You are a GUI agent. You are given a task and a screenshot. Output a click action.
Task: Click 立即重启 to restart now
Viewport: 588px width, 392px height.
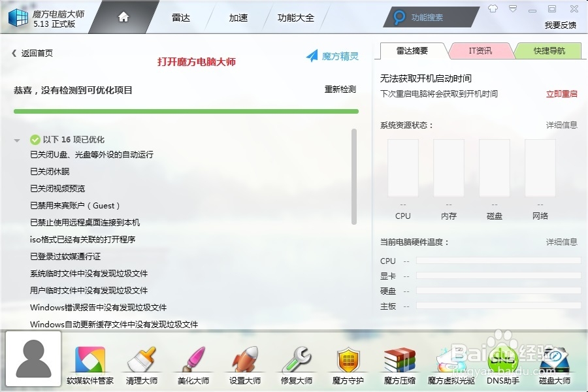click(x=561, y=92)
